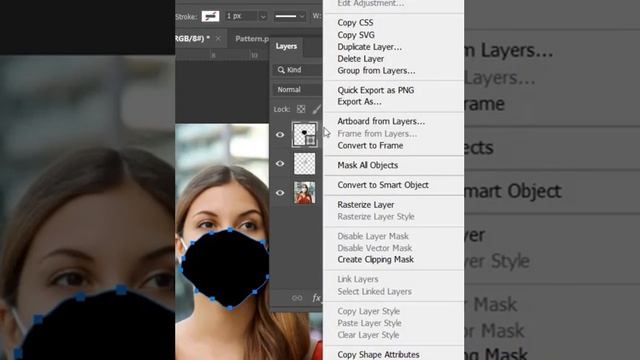
Task: Click the Stroke color swatch
Action: pyautogui.click(x=211, y=16)
